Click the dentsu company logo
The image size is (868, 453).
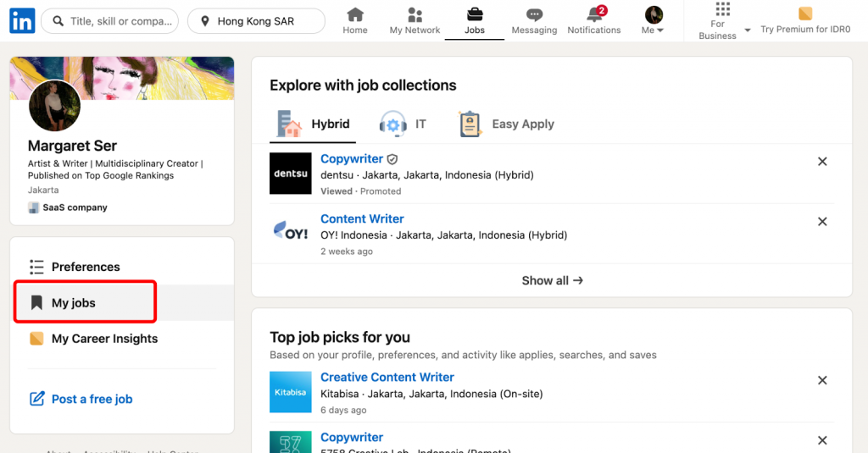click(291, 174)
